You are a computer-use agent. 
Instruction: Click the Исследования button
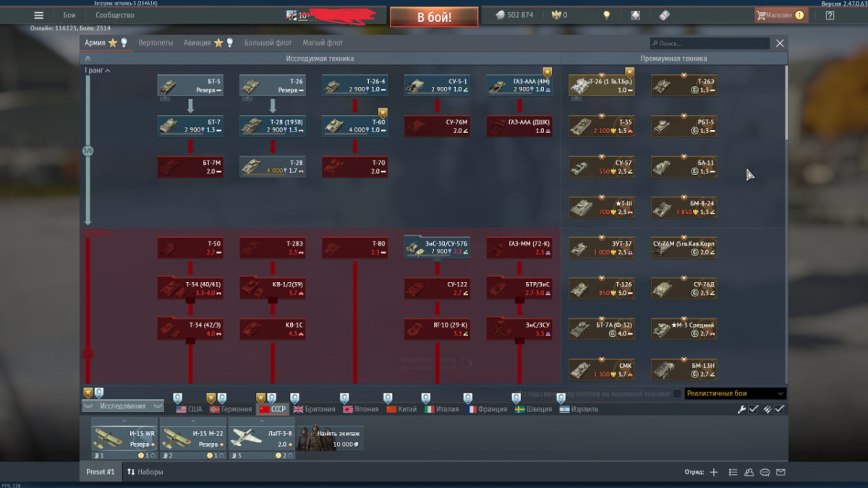[x=122, y=406]
